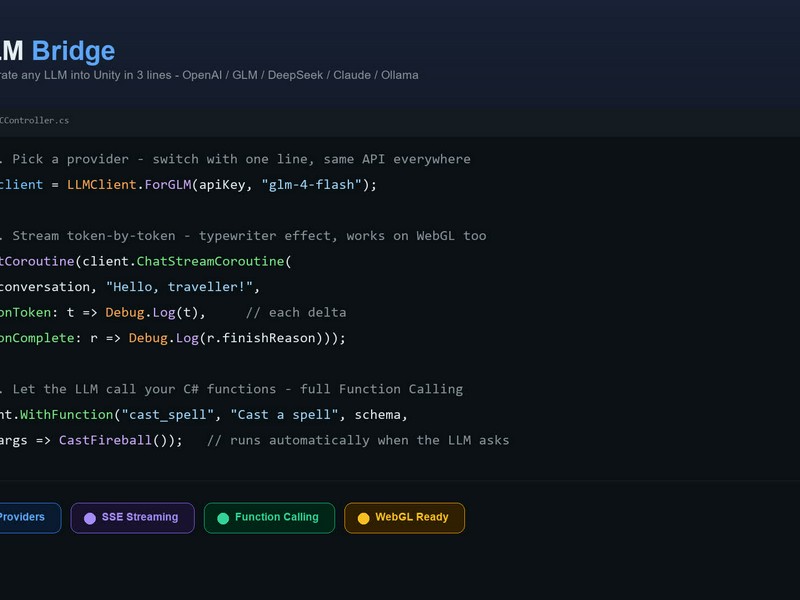Viewport: 800px width, 600px height.
Task: Click the SSE Streaming badge
Action: [x=133, y=518]
